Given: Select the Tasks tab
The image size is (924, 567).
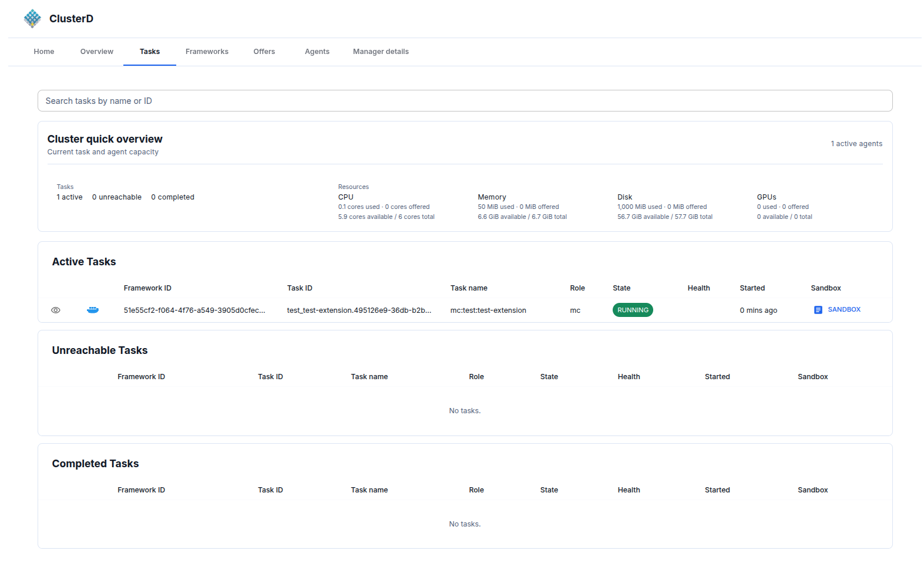Looking at the screenshot, I should (x=150, y=52).
